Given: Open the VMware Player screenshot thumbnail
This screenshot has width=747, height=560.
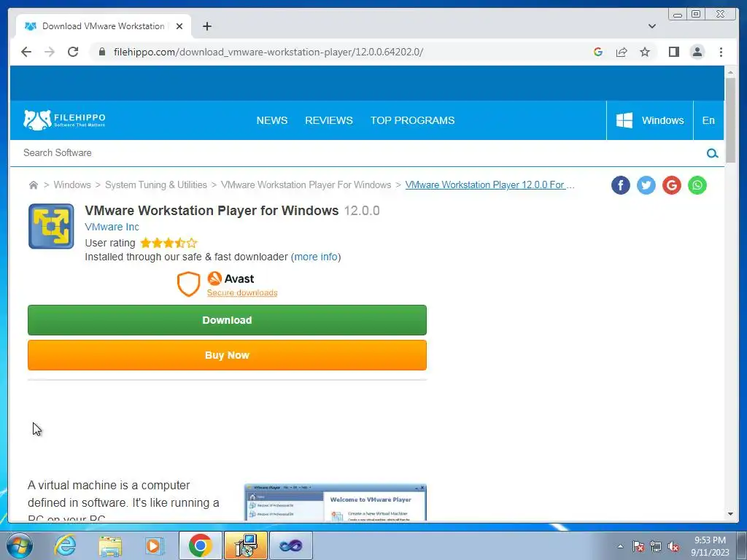Looking at the screenshot, I should pyautogui.click(x=335, y=502).
